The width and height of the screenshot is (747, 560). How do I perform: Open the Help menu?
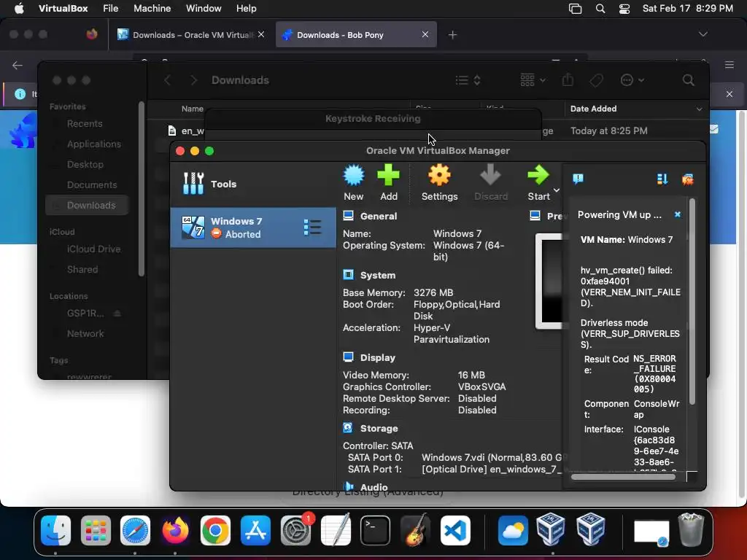pos(247,8)
